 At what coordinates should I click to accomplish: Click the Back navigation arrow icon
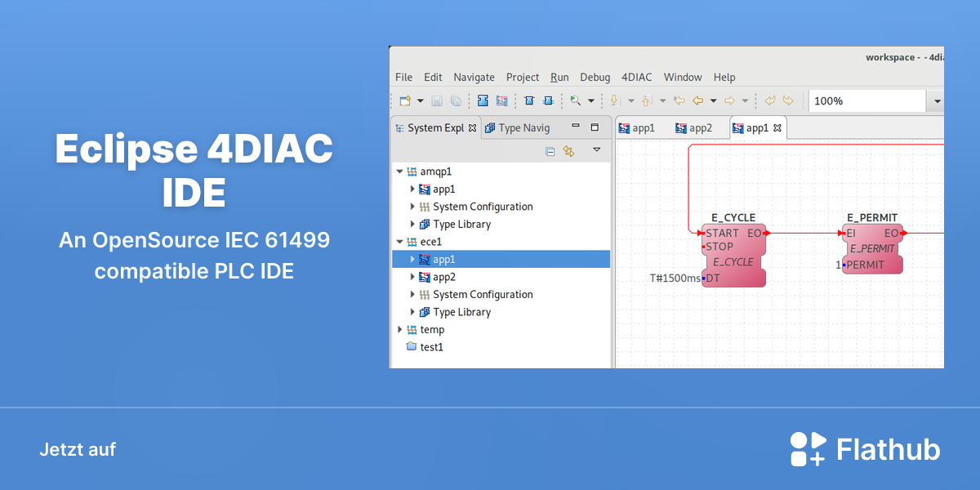click(x=698, y=100)
